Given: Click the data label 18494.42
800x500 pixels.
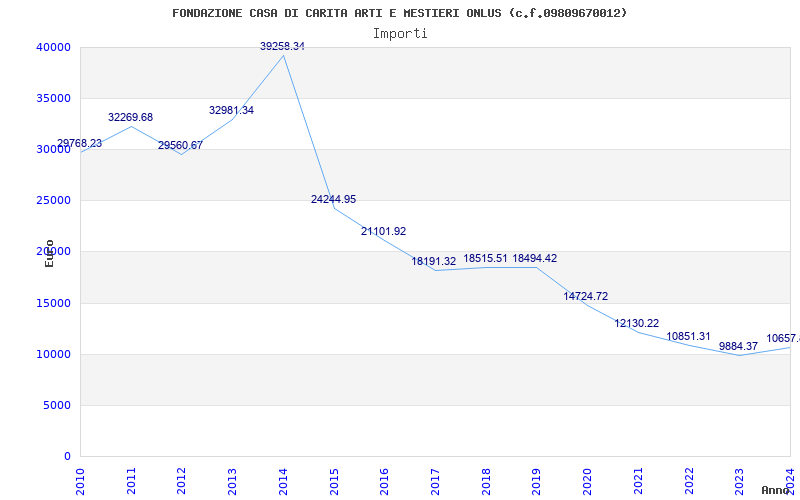Looking at the screenshot, I should click(535, 258).
